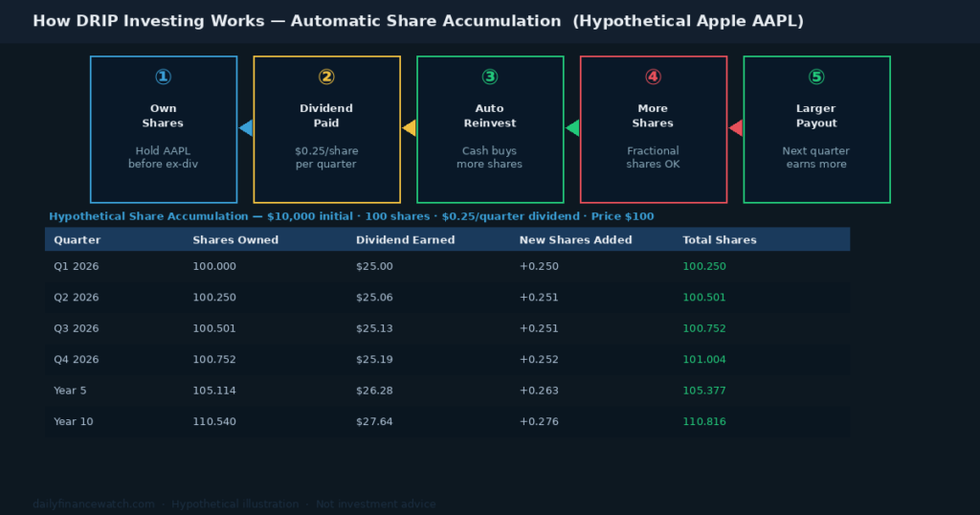This screenshot has width=980, height=515.
Task: Click the green "105.377" total shares value
Action: 704,391
